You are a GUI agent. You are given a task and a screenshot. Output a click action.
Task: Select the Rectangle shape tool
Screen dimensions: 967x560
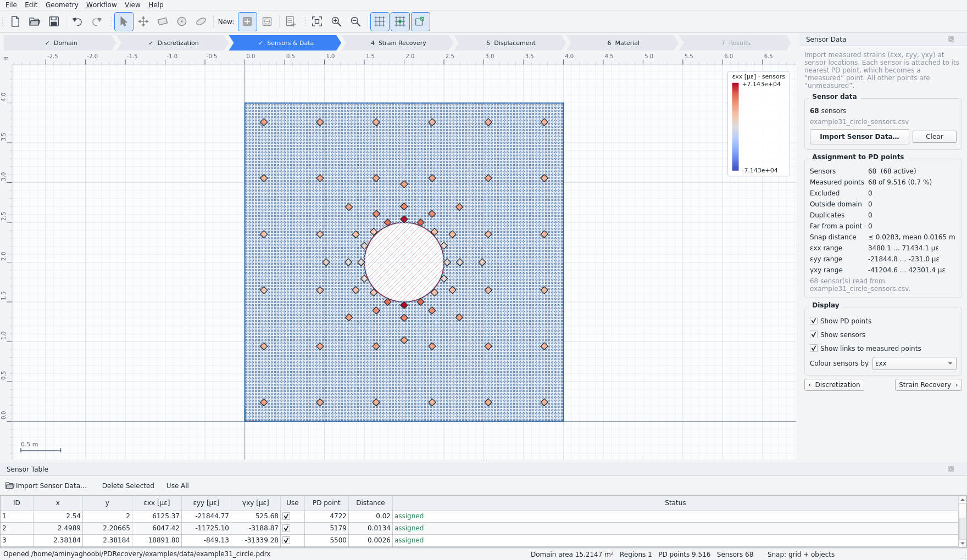pos(163,21)
